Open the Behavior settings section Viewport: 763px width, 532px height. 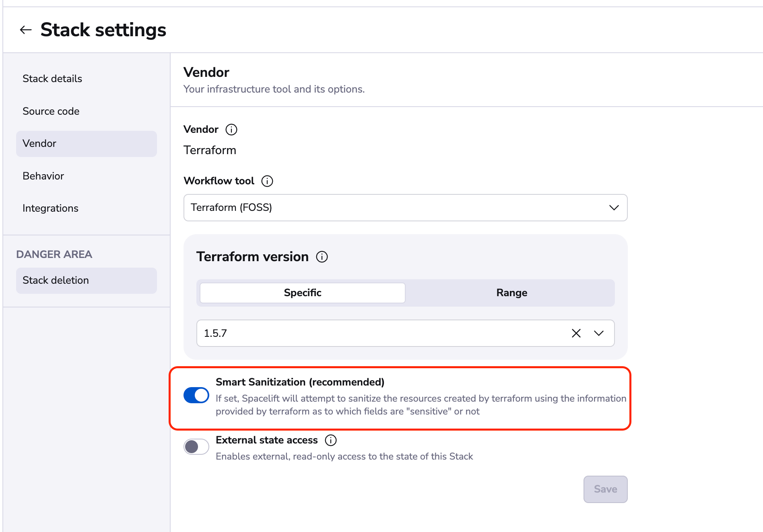[43, 176]
